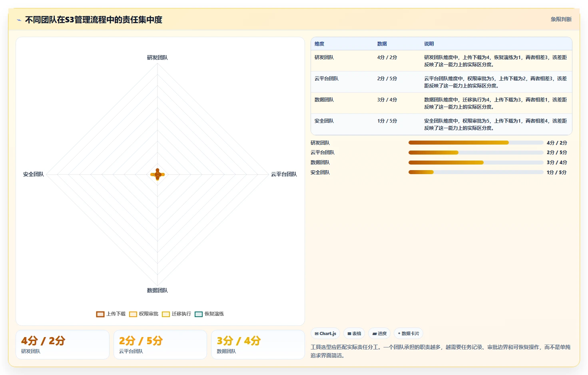Toggle the 权限审批 legend swatch

point(133,314)
